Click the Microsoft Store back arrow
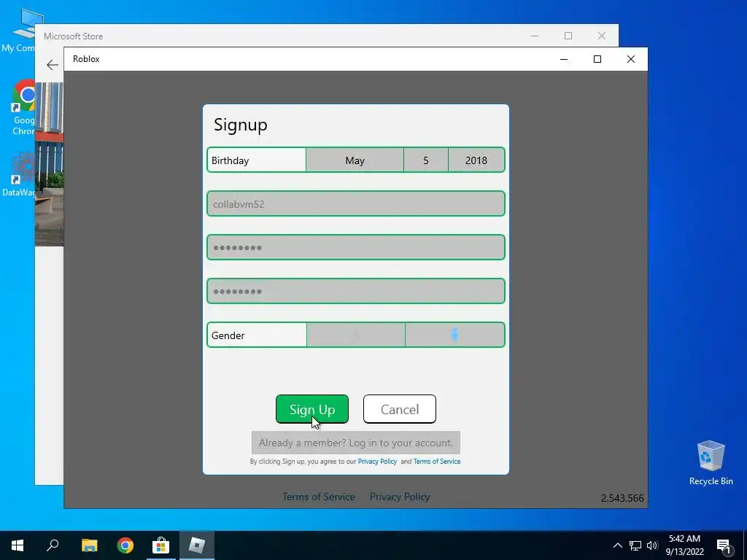The width and height of the screenshot is (747, 560). click(x=53, y=65)
